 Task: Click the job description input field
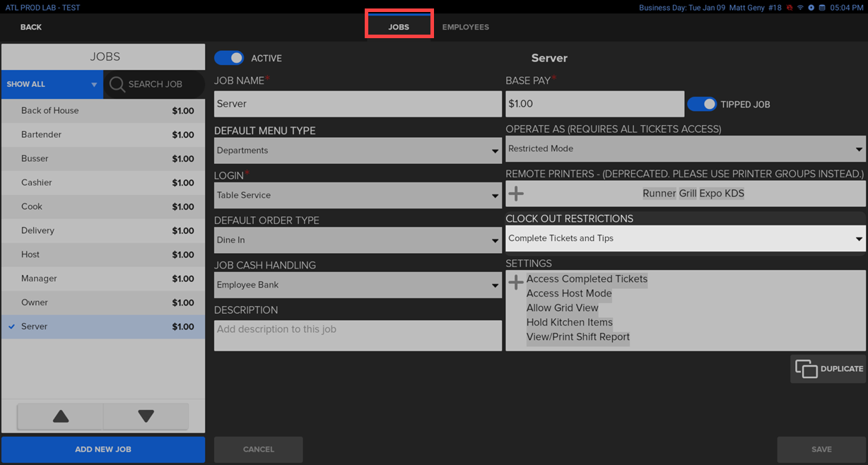click(x=357, y=335)
